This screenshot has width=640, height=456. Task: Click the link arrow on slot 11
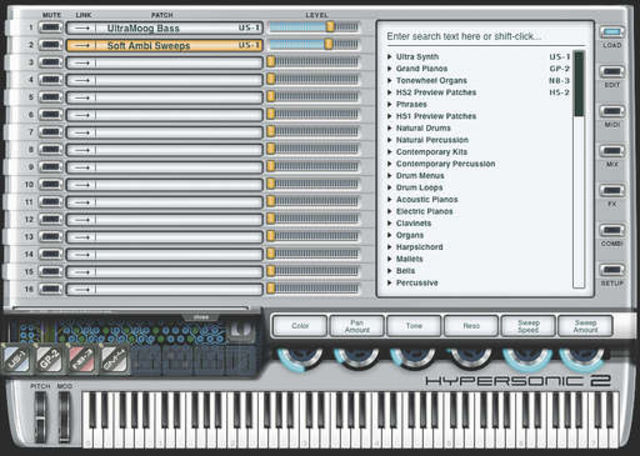pyautogui.click(x=82, y=202)
